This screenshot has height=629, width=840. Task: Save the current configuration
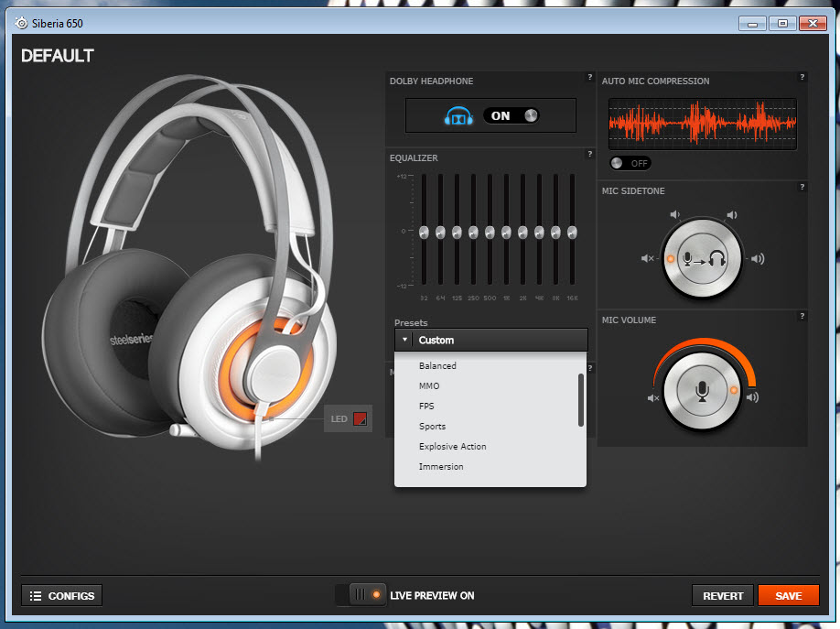coord(789,595)
